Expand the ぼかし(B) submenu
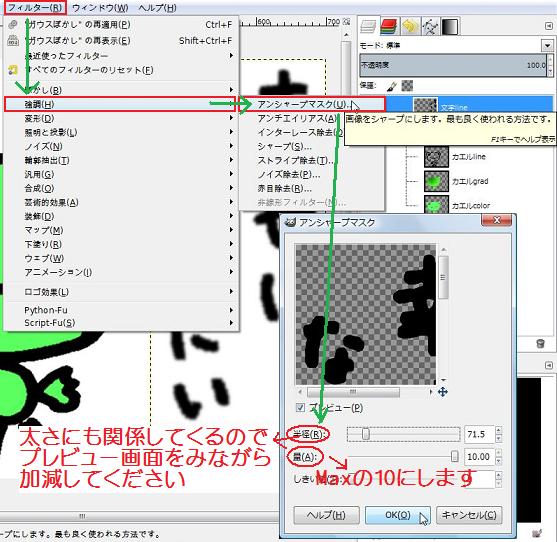This screenshot has height=542, width=557. [121, 90]
